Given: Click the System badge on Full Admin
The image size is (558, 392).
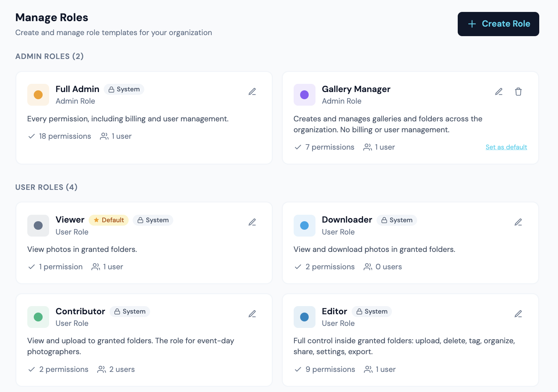Looking at the screenshot, I should pyautogui.click(x=124, y=89).
